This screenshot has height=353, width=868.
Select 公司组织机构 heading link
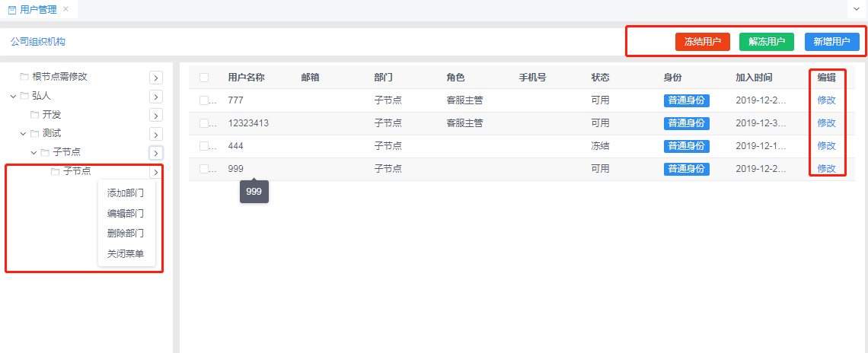coord(37,42)
